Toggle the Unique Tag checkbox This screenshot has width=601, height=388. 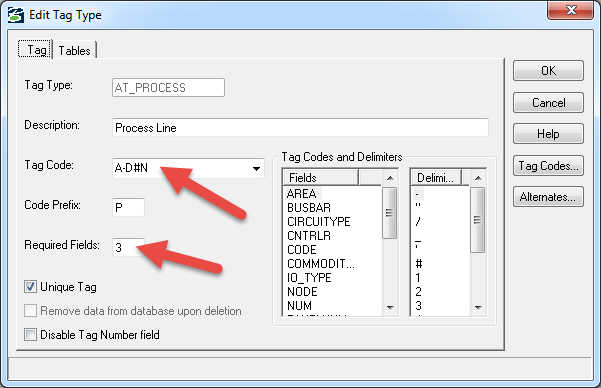coord(30,287)
